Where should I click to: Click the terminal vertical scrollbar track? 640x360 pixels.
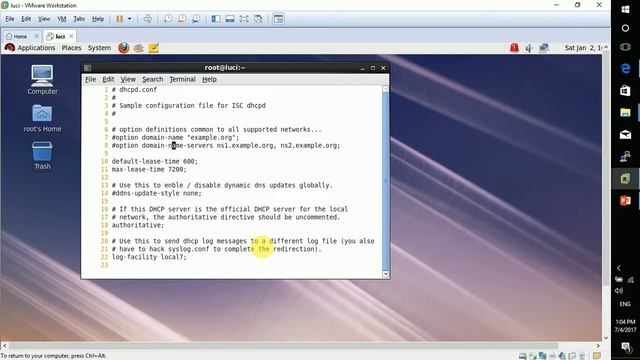pos(386,180)
